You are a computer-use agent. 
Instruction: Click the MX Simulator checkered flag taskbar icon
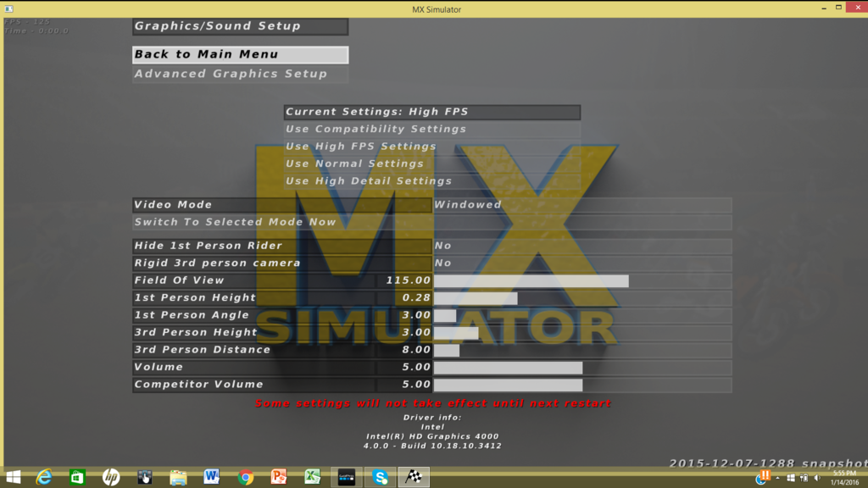(413, 477)
